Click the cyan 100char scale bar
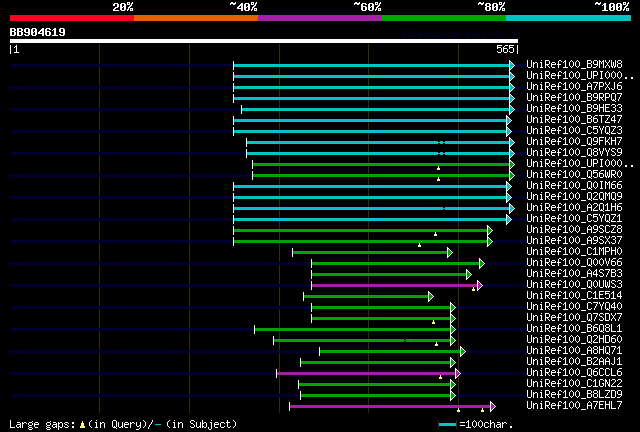This screenshot has width=640, height=432. (x=447, y=425)
